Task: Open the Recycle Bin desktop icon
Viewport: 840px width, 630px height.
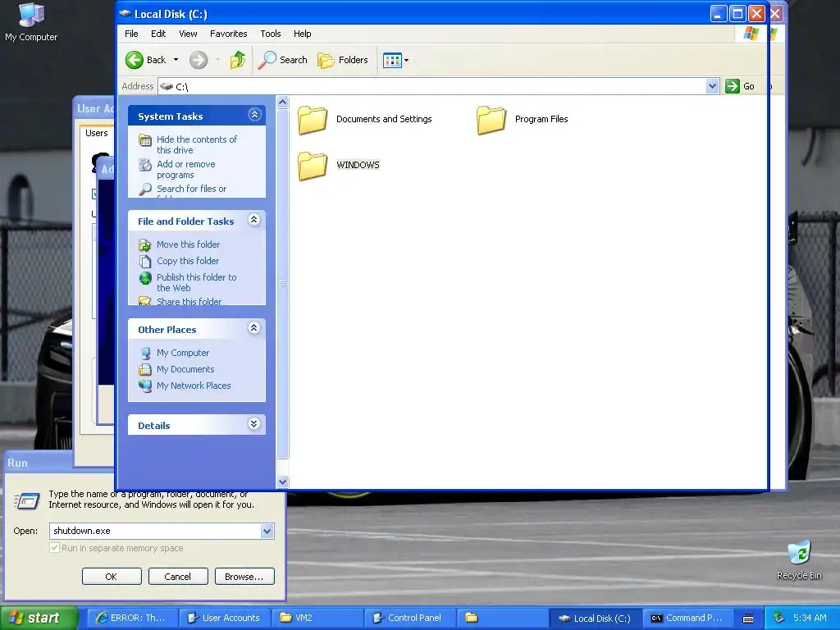Action: (799, 560)
